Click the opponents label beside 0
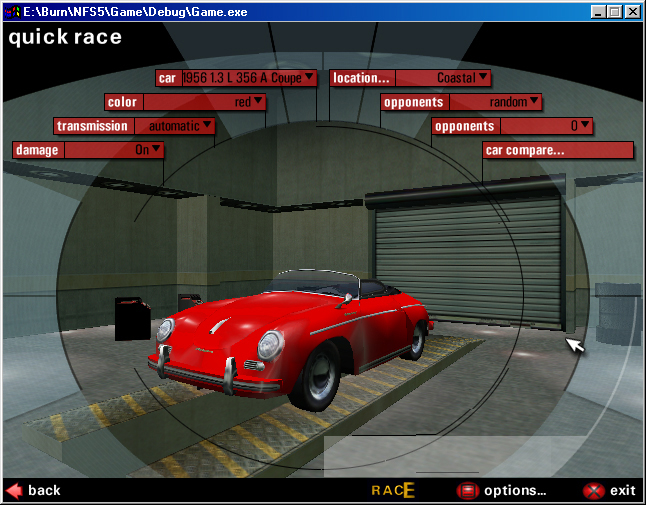 tap(466, 126)
